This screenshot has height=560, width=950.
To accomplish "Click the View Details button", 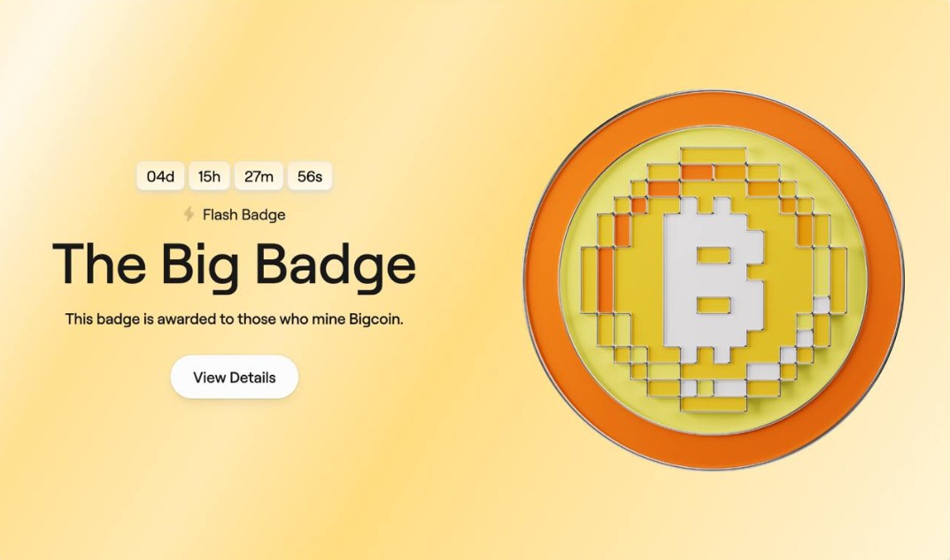I will tap(235, 377).
